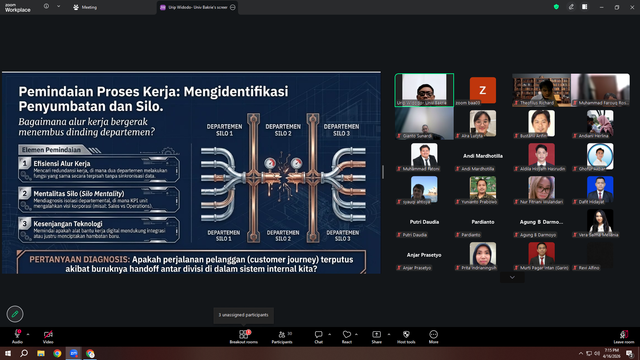Select Pardianto's participant tile

coord(483,222)
